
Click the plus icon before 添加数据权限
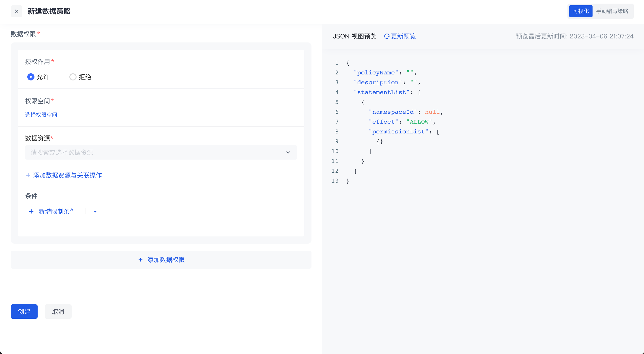141,260
